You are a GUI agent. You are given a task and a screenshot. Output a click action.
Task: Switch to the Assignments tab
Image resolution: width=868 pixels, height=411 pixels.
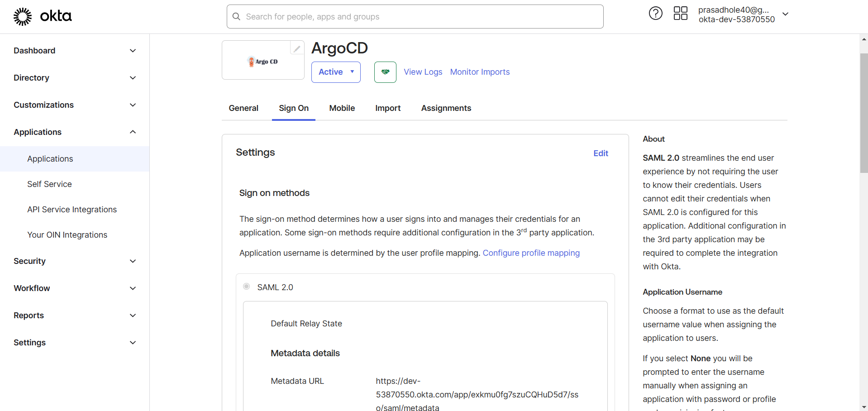point(446,108)
